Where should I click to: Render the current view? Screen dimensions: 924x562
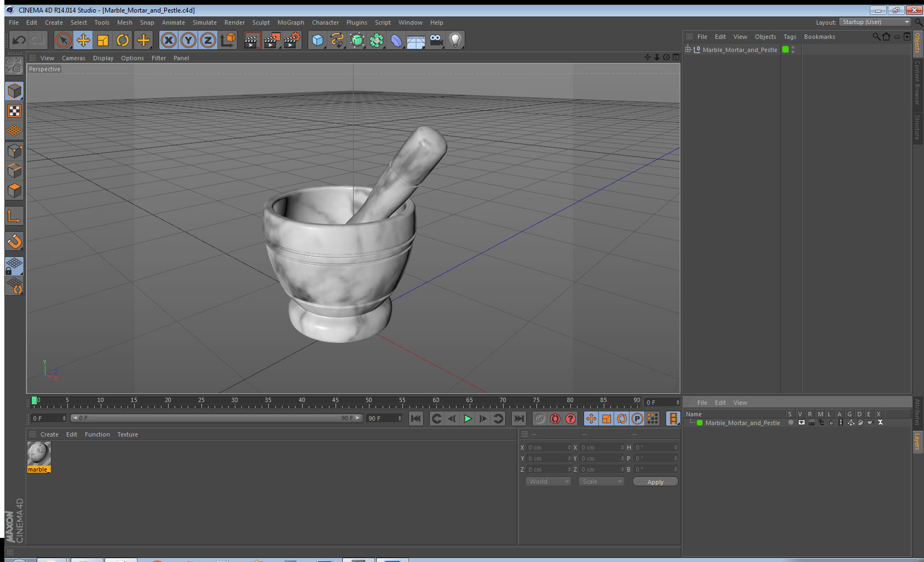pyautogui.click(x=252, y=40)
